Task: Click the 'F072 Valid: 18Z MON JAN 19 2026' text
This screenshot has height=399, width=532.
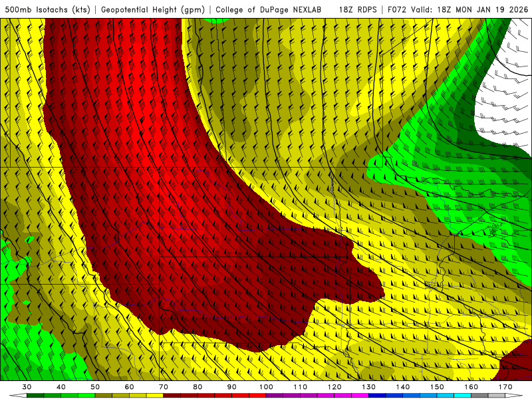Action: pos(458,9)
